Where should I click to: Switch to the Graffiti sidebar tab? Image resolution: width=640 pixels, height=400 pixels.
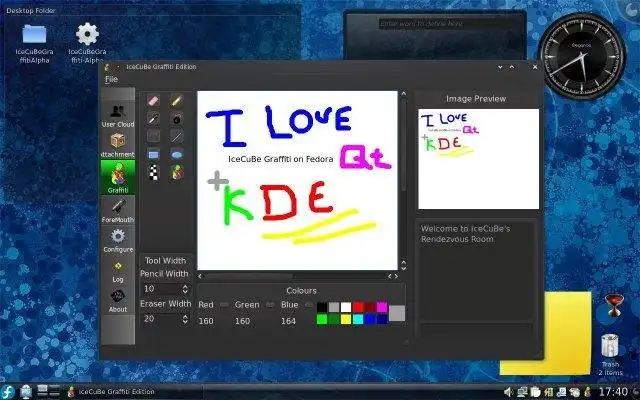click(118, 177)
